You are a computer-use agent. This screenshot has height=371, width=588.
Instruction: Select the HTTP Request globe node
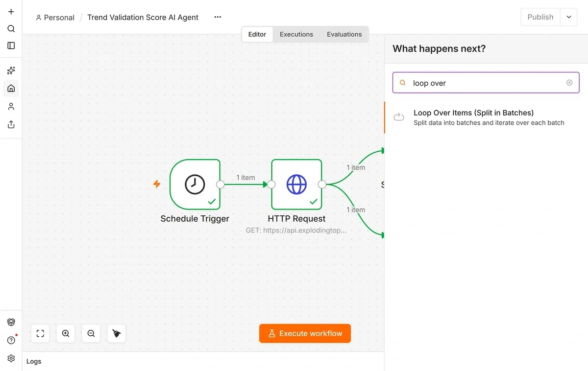296,184
